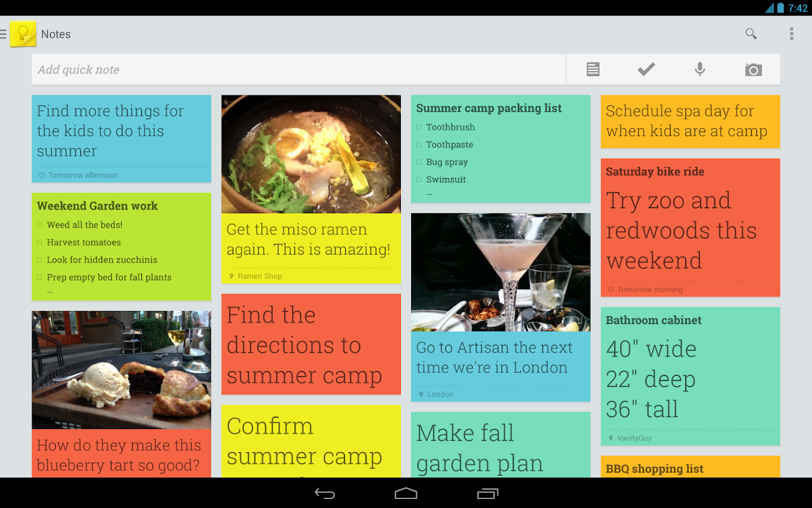The image size is (812, 508).
Task: Create a new list note
Action: [592, 69]
